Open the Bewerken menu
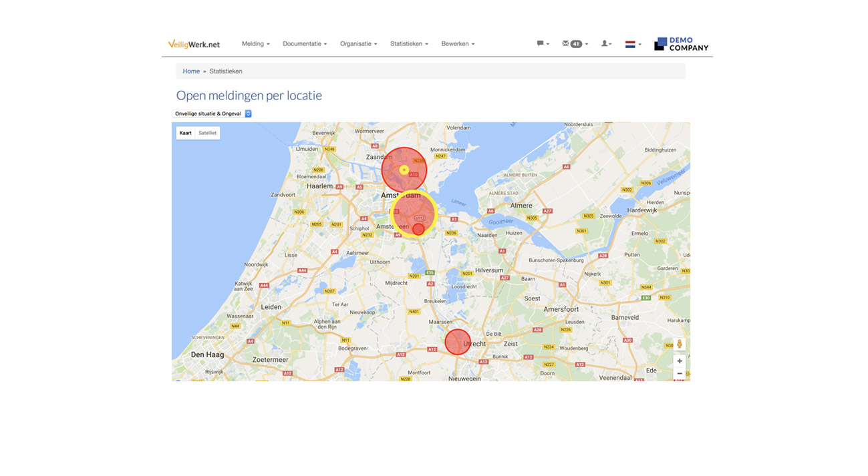The width and height of the screenshot is (868, 476). click(458, 44)
